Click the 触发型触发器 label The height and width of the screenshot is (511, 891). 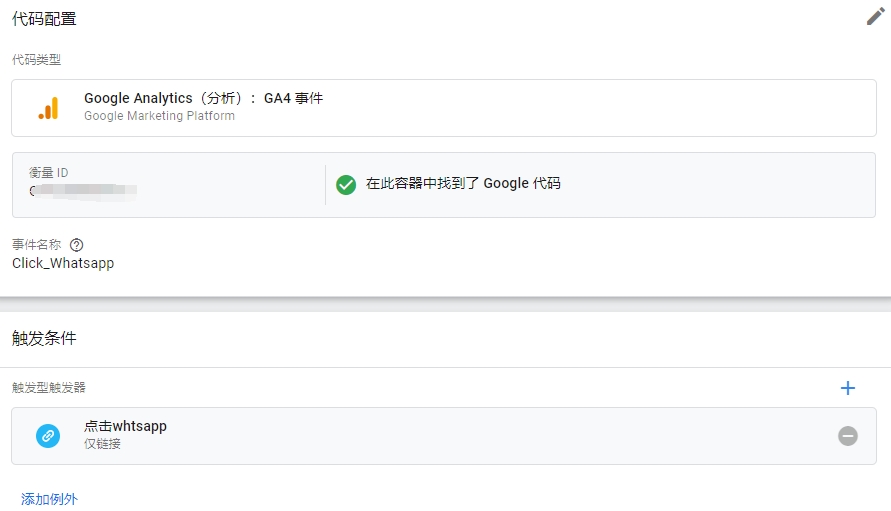(49, 388)
